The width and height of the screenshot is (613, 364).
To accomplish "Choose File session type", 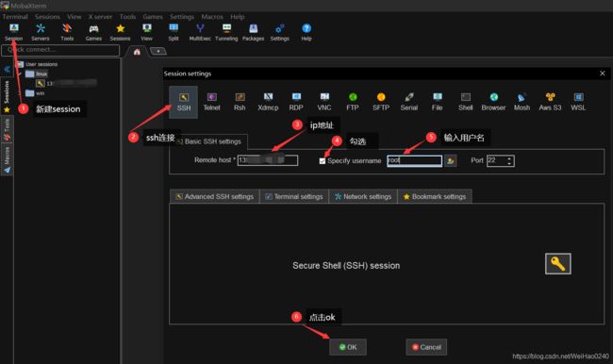I will pyautogui.click(x=437, y=102).
